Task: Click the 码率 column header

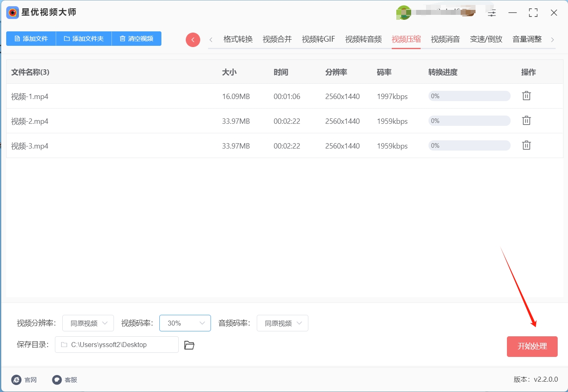Action: coord(384,72)
